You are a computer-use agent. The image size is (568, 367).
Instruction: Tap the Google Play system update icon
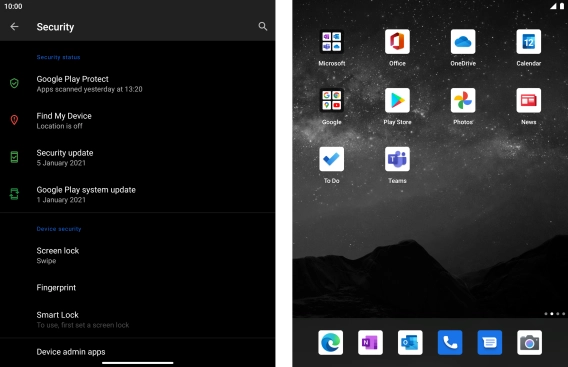(14, 194)
